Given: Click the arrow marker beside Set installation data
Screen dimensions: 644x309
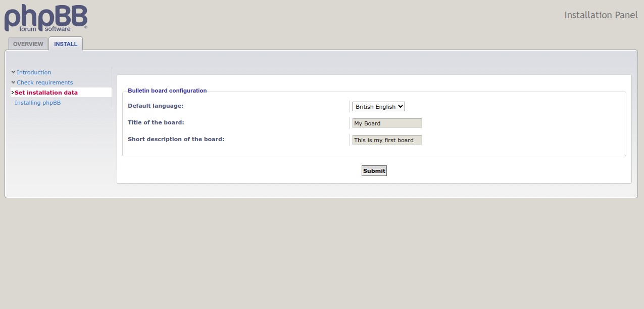Looking at the screenshot, I should click(12, 93).
